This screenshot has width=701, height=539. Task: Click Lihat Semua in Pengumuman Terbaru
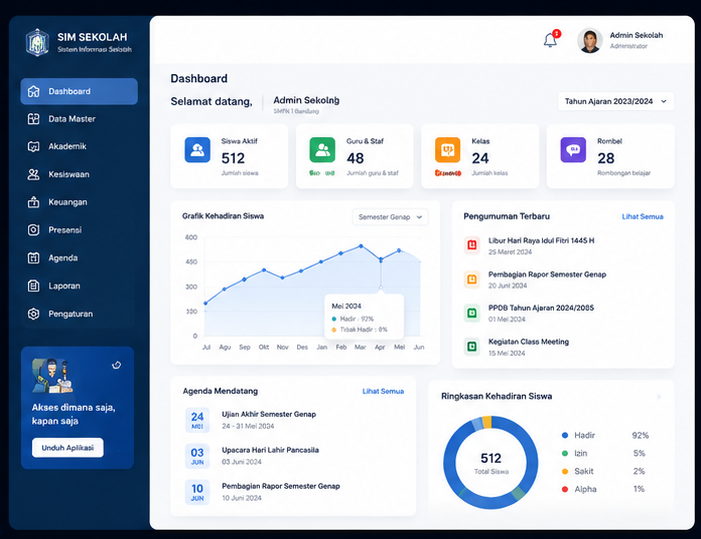642,217
